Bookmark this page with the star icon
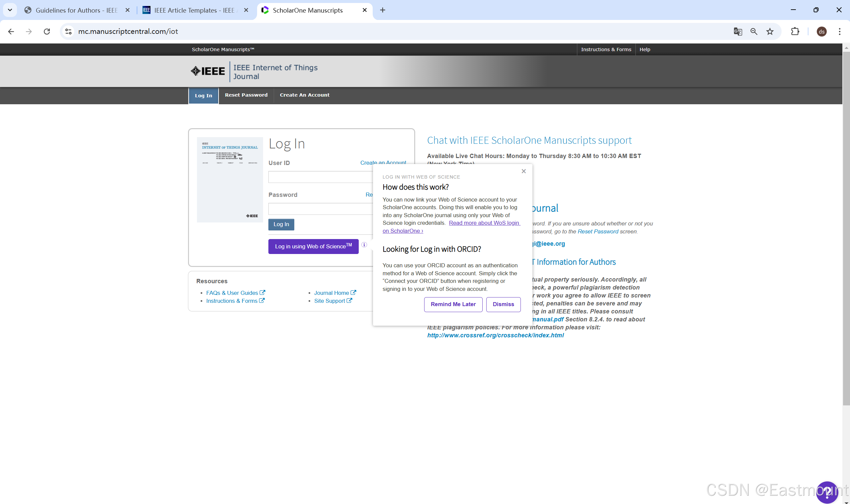This screenshot has height=504, width=850. pos(770,32)
